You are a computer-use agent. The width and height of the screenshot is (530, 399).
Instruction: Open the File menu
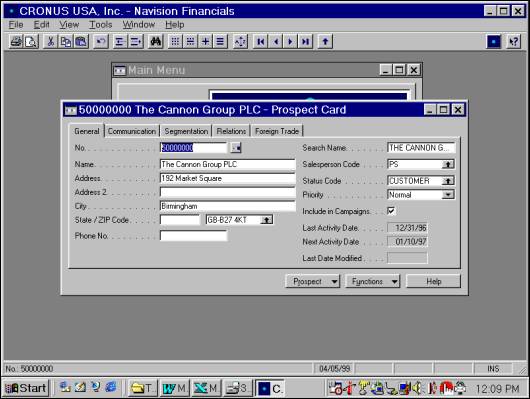tap(16, 25)
